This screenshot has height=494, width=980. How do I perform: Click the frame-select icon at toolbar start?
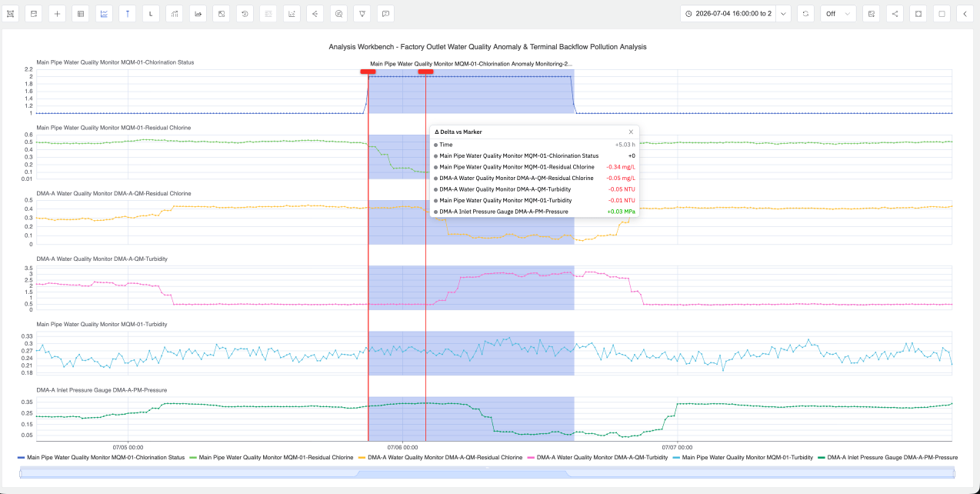coord(11,14)
